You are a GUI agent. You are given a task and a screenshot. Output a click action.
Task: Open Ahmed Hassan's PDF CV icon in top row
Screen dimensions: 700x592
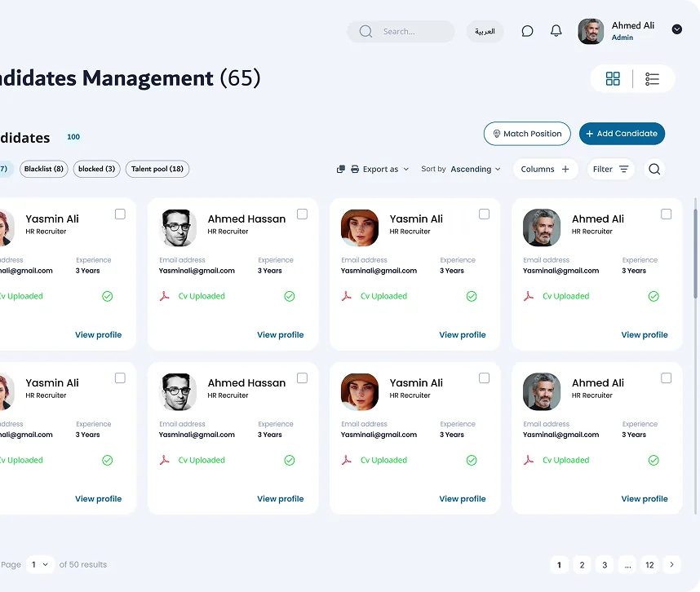pyautogui.click(x=164, y=296)
